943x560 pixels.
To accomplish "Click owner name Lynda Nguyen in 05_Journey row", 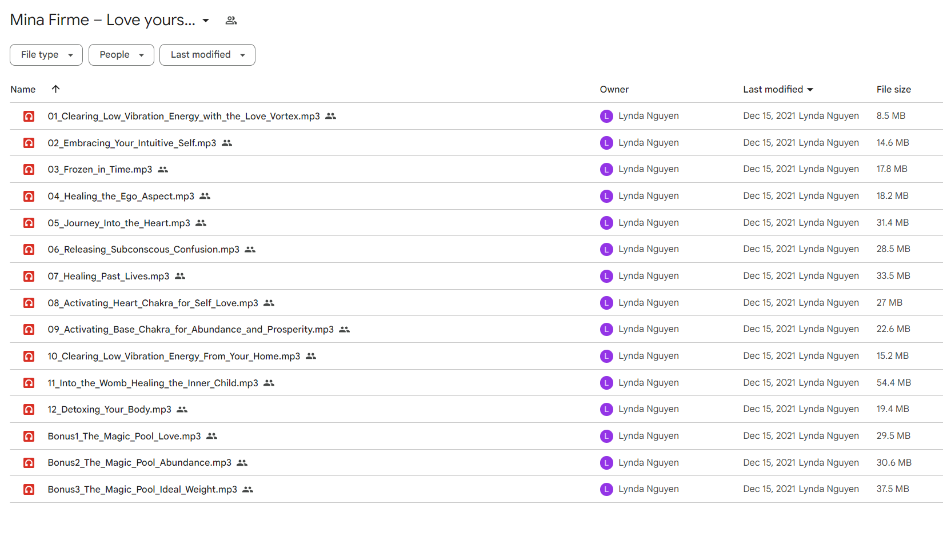I will click(649, 223).
